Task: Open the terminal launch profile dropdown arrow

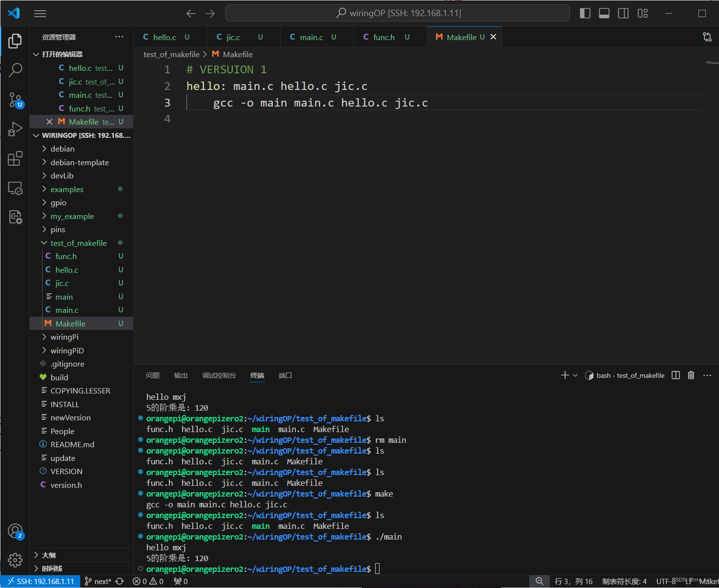Action: (x=575, y=375)
